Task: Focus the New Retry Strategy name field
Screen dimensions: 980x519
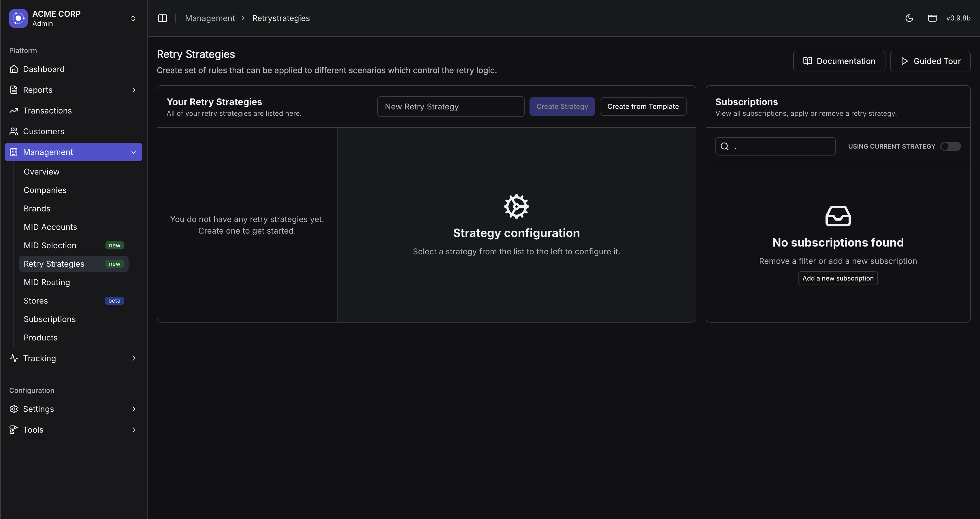Action: pos(451,107)
